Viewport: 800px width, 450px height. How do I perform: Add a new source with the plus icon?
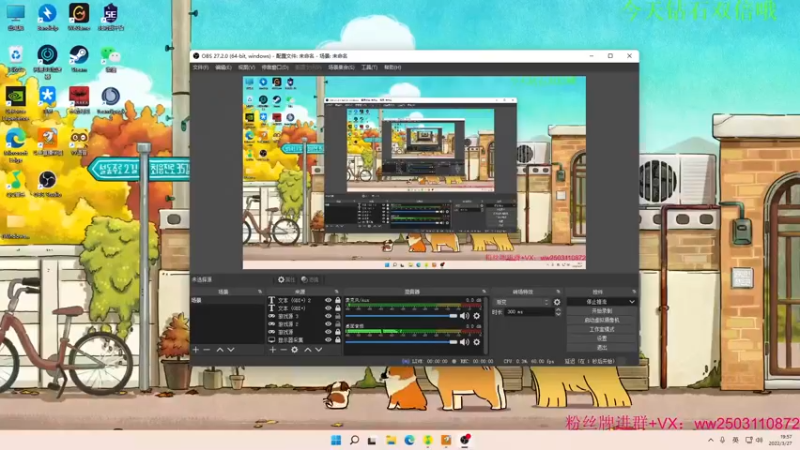272,350
